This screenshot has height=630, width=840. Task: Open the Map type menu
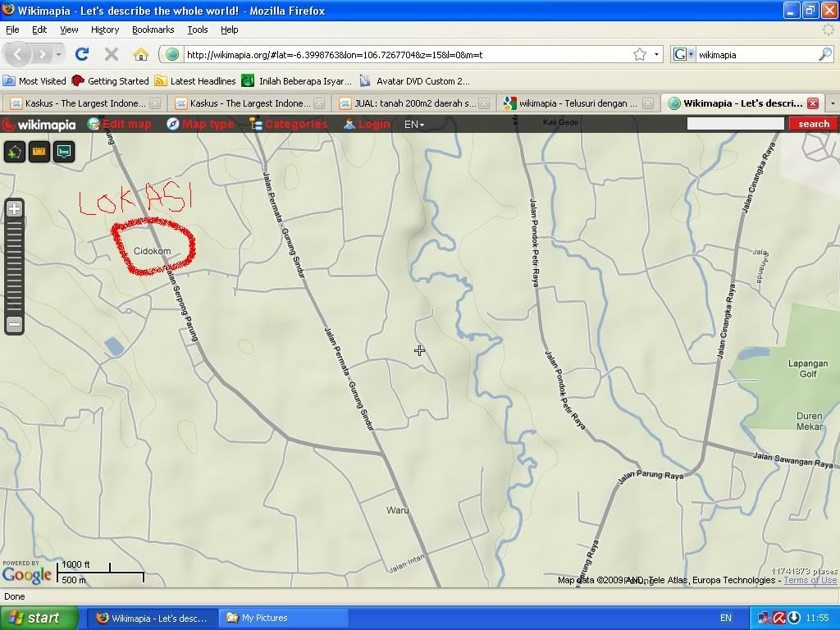pyautogui.click(x=200, y=125)
